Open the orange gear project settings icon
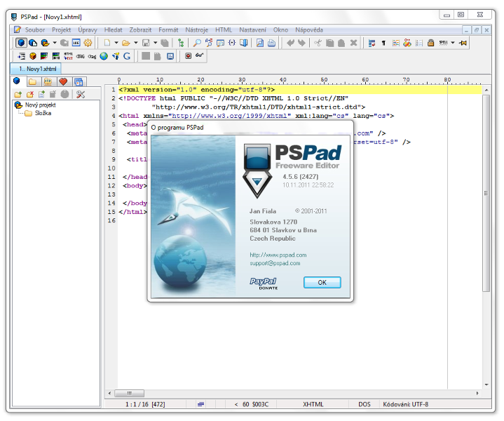This screenshot has width=504, height=421. click(88, 43)
